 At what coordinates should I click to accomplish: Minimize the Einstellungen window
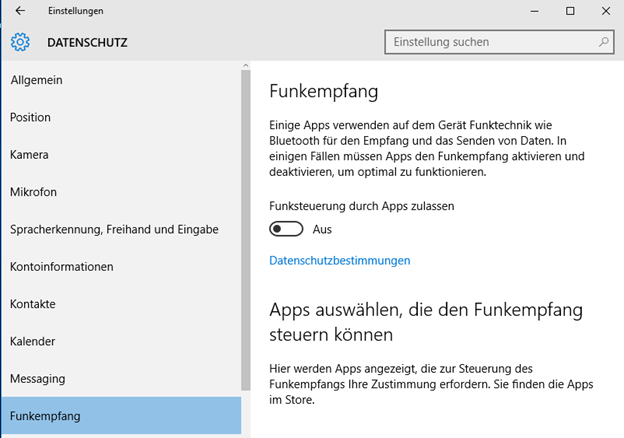click(x=534, y=11)
